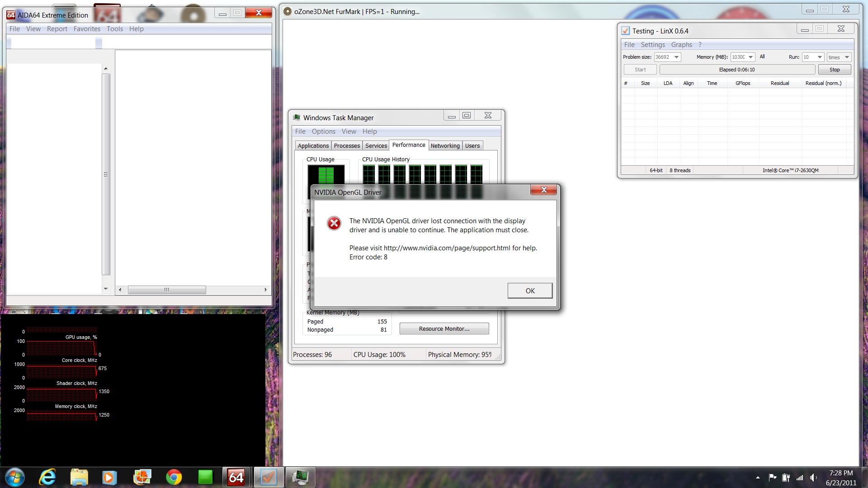This screenshot has width=868, height=488.
Task: Click AIDA64 horizontal scrollbar left arrow
Action: pos(120,290)
